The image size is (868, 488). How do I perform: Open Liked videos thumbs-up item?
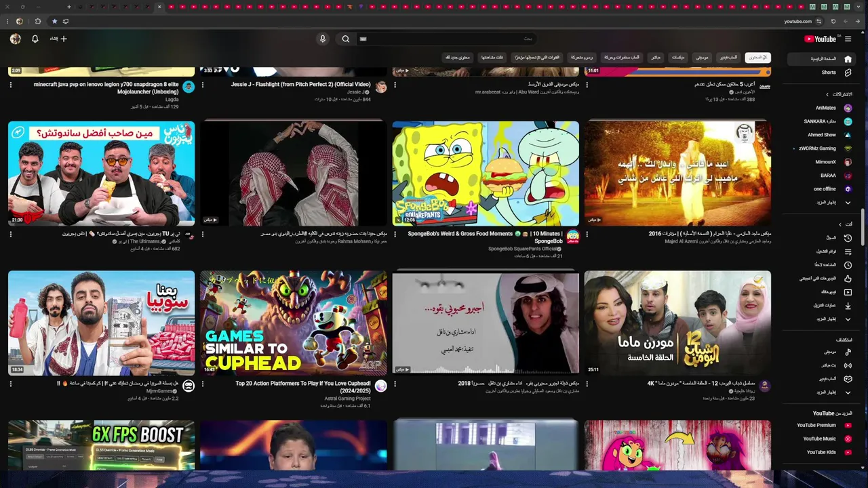pos(848,279)
